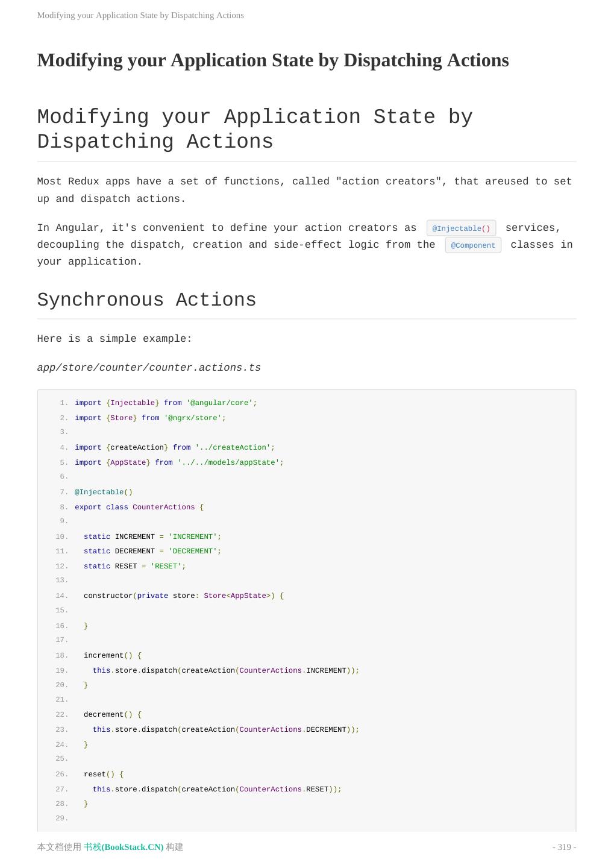Click the constructor line in the code
Image resolution: width=614 pixels, height=868 pixels.
click(183, 596)
